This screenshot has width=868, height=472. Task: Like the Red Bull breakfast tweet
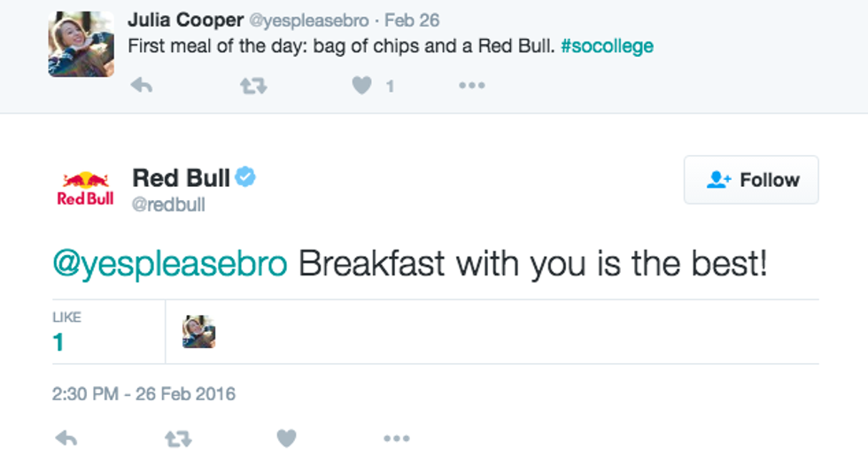click(286, 438)
